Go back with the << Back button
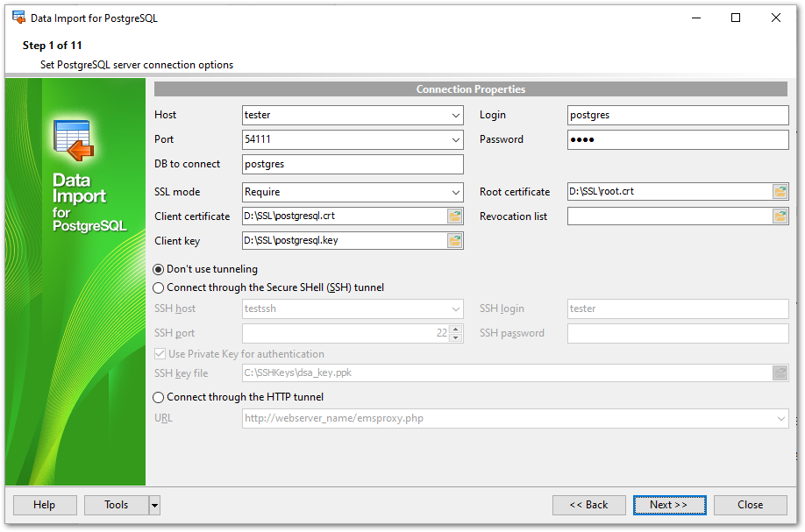The height and width of the screenshot is (532, 805). pyautogui.click(x=588, y=505)
